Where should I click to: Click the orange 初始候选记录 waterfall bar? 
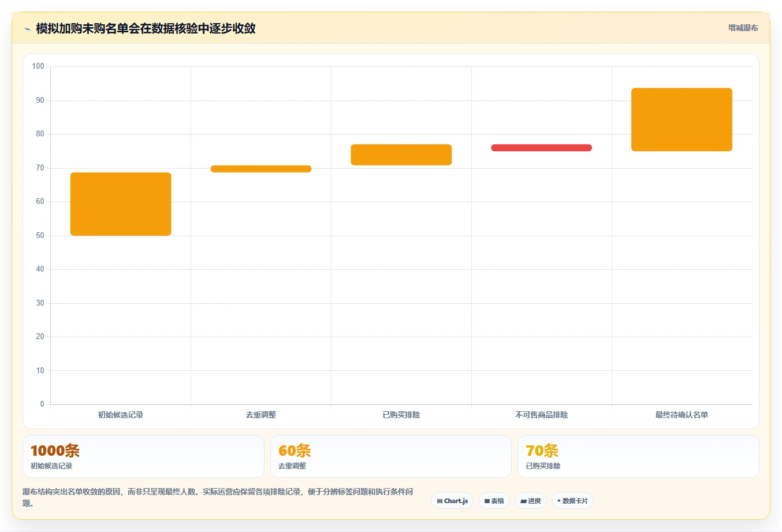[121, 204]
